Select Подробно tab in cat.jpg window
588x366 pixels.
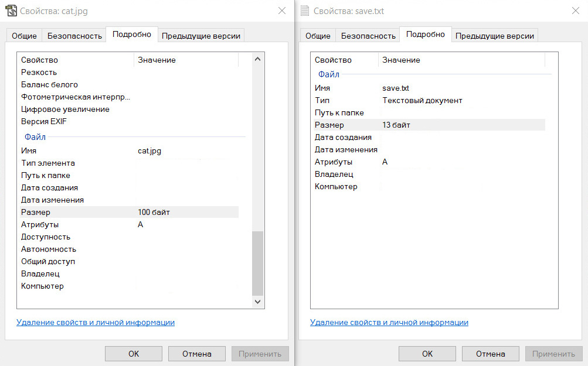(x=132, y=35)
